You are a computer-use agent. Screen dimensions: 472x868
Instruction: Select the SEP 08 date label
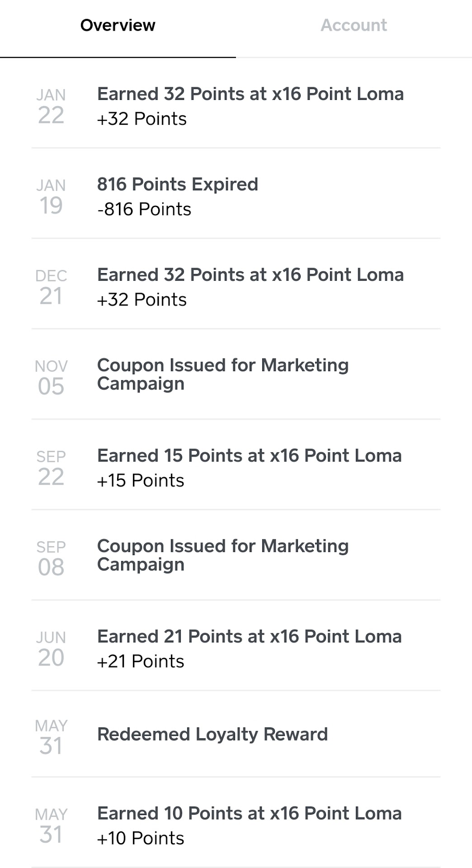51,559
